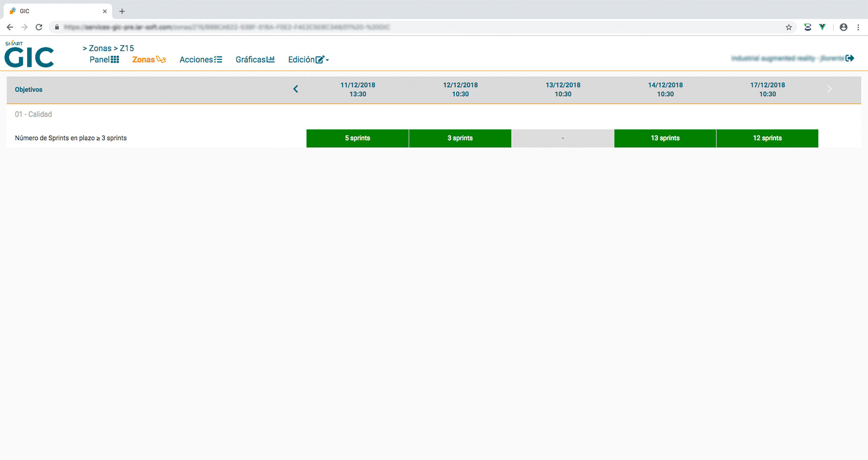Select the 13 sprints cell

665,138
